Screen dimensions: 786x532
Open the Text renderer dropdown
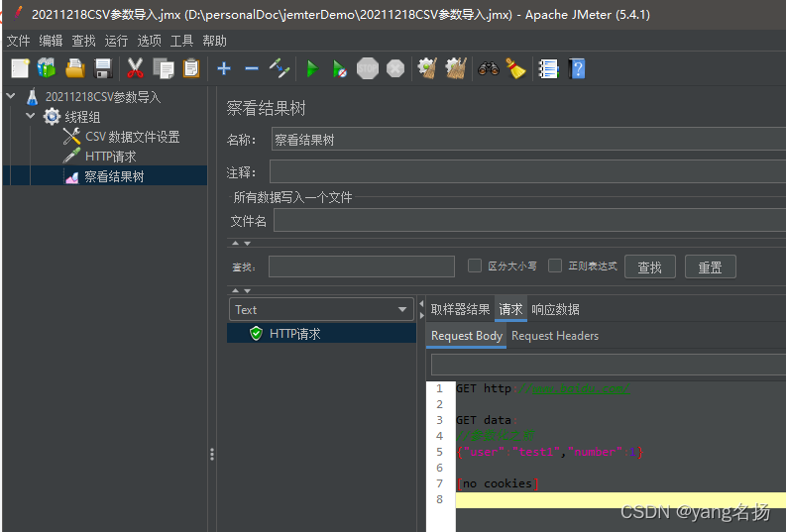point(321,310)
